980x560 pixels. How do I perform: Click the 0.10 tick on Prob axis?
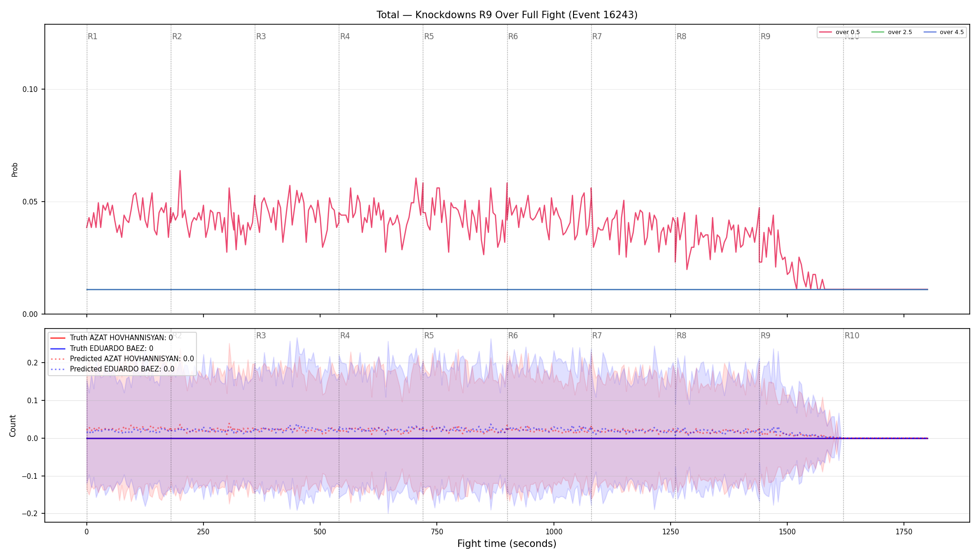click(30, 90)
